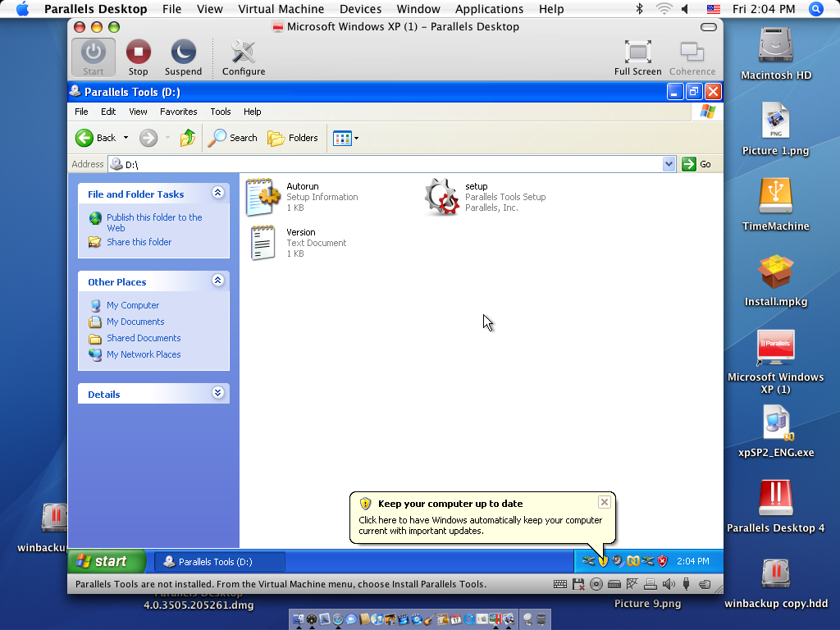This screenshot has width=840, height=630.
Task: Open Configure in the Parallels toolbar
Action: [x=243, y=57]
